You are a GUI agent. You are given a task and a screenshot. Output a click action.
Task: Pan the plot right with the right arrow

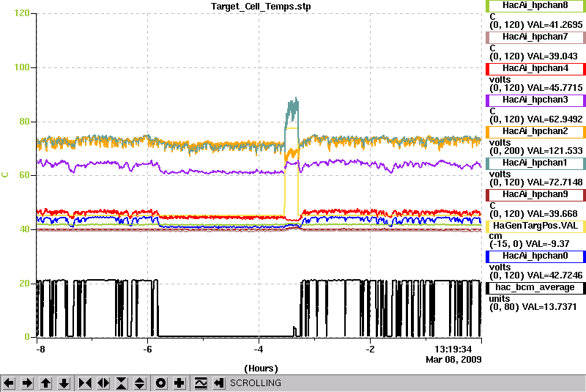(27, 383)
